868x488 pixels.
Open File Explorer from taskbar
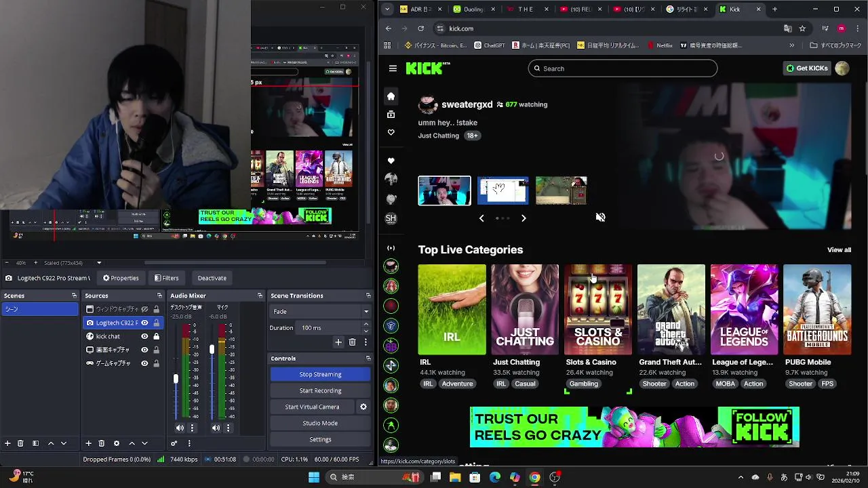tap(455, 477)
